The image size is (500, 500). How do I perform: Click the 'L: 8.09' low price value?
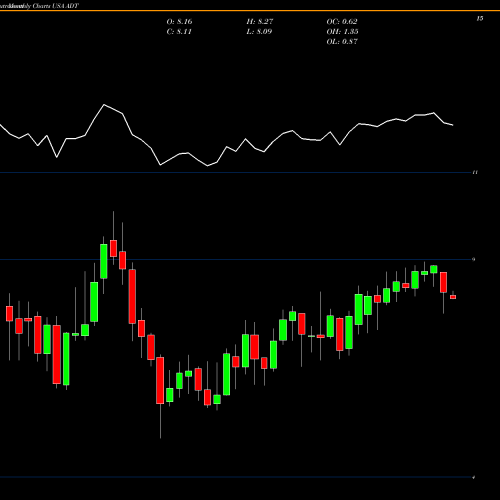click(x=259, y=32)
